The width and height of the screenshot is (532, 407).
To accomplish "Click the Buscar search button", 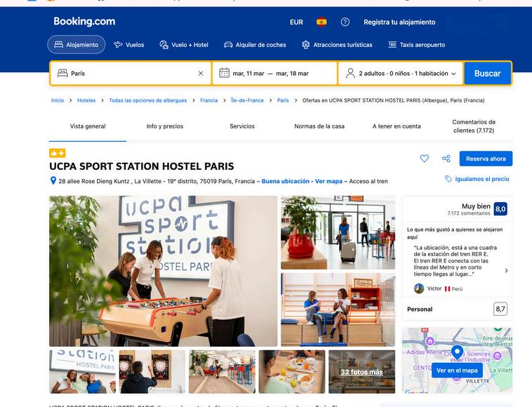I will [x=488, y=73].
